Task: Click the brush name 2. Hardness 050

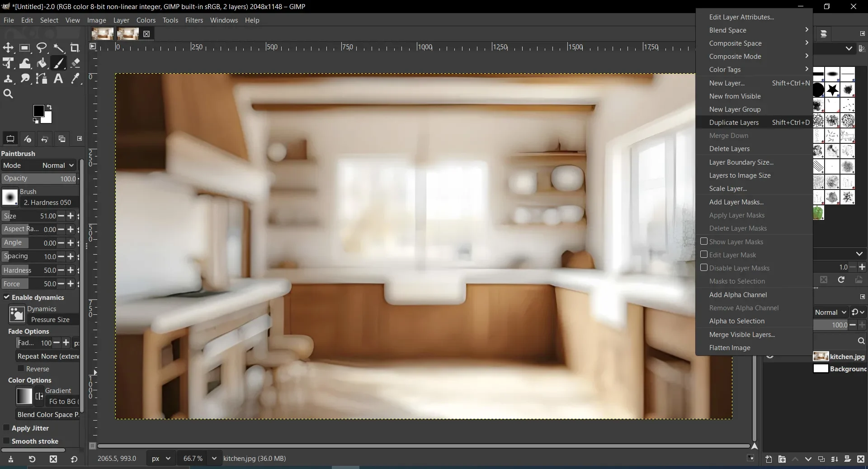Action: click(x=50, y=202)
